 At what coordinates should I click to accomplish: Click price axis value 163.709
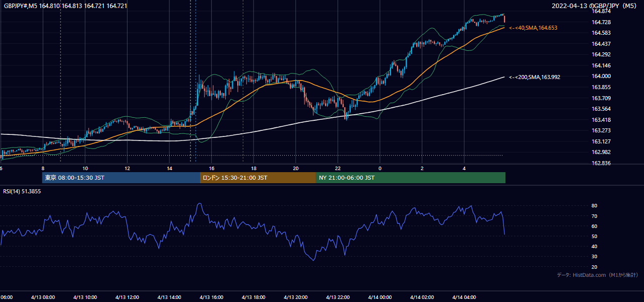(x=601, y=98)
